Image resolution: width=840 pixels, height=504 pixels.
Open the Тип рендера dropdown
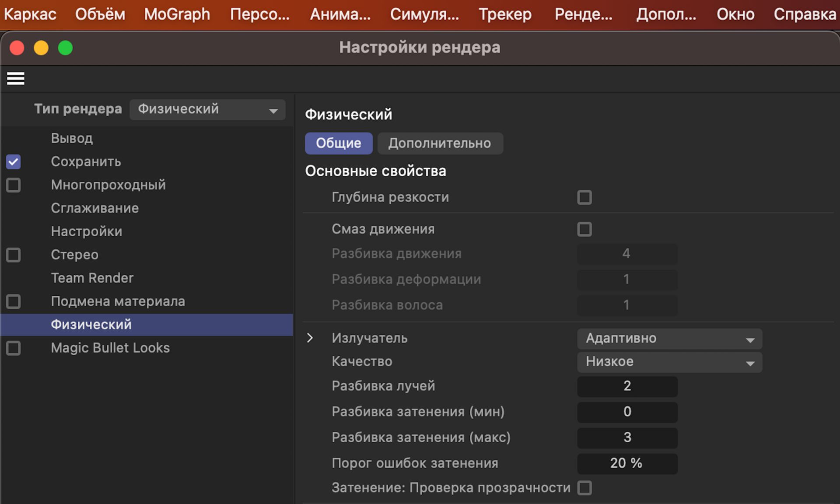pyautogui.click(x=207, y=109)
